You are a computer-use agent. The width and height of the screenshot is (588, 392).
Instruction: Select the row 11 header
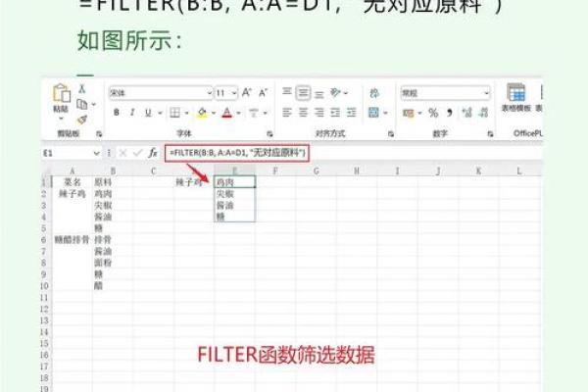[44, 298]
